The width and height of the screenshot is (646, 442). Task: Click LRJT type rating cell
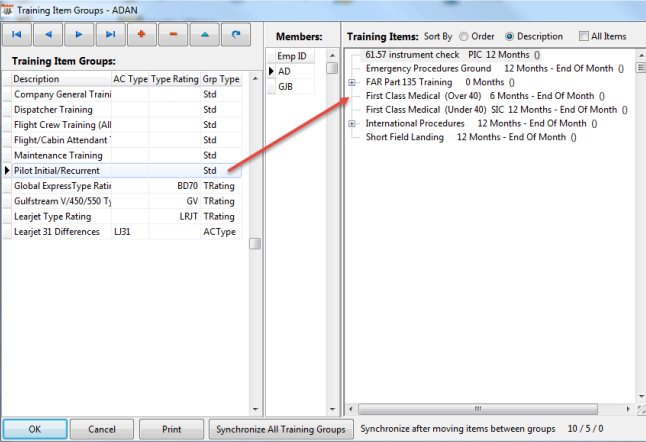(174, 216)
